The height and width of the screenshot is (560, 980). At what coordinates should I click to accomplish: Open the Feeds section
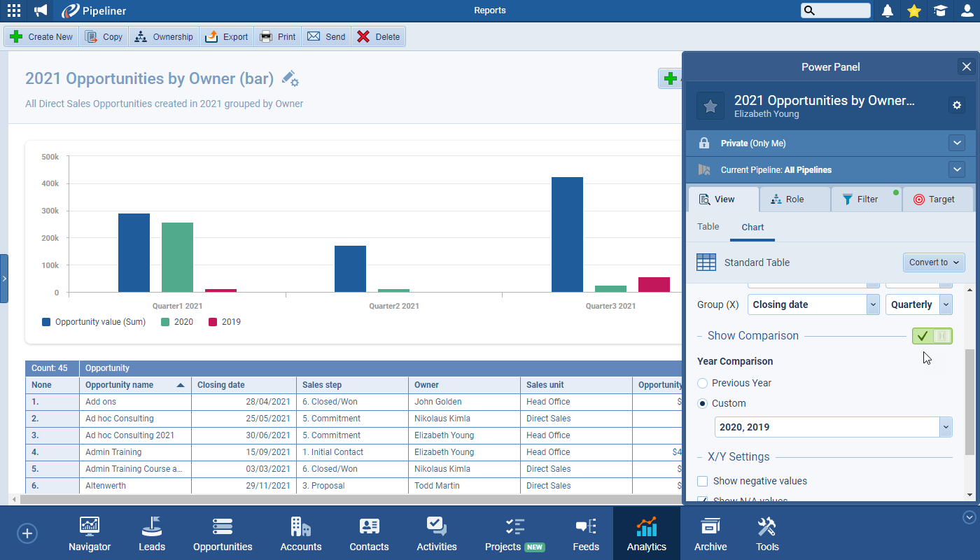(585, 533)
